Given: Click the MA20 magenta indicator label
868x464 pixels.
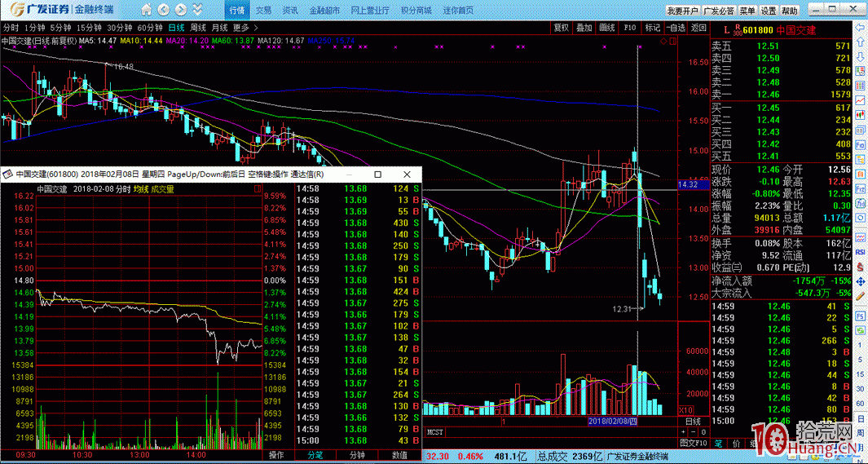Looking at the screenshot, I should pyautogui.click(x=188, y=41).
